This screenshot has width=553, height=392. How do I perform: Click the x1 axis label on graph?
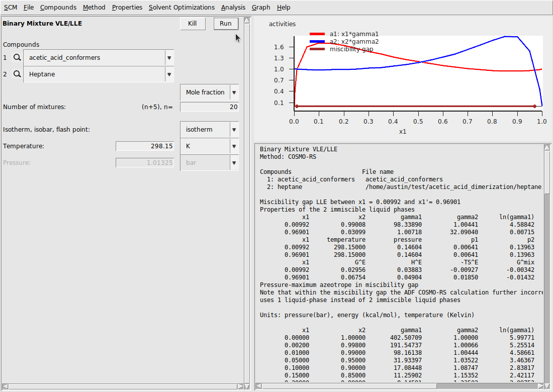403,132
